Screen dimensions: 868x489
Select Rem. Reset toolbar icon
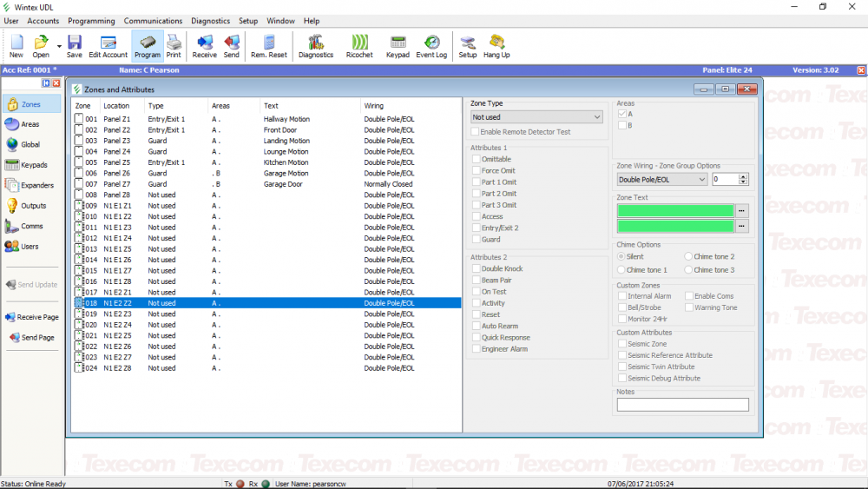pos(269,46)
